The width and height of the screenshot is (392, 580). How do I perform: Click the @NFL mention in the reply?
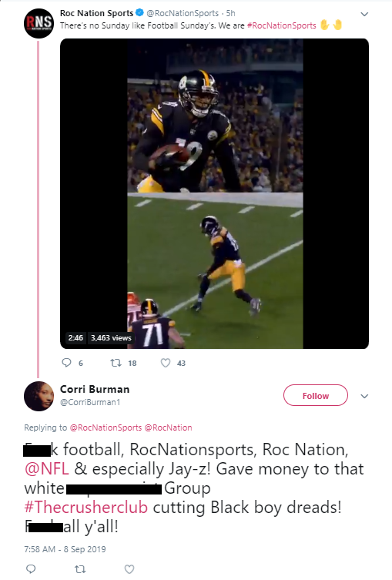pyautogui.click(x=47, y=468)
